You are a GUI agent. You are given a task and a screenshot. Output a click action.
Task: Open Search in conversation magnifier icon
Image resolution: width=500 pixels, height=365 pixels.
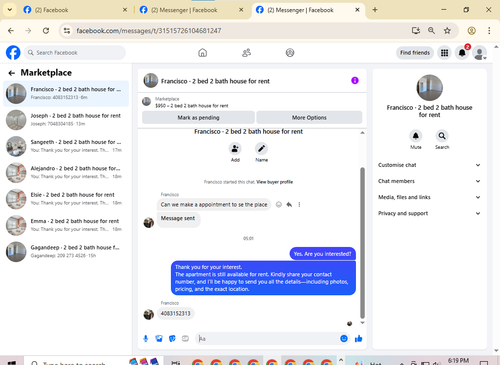tap(442, 136)
